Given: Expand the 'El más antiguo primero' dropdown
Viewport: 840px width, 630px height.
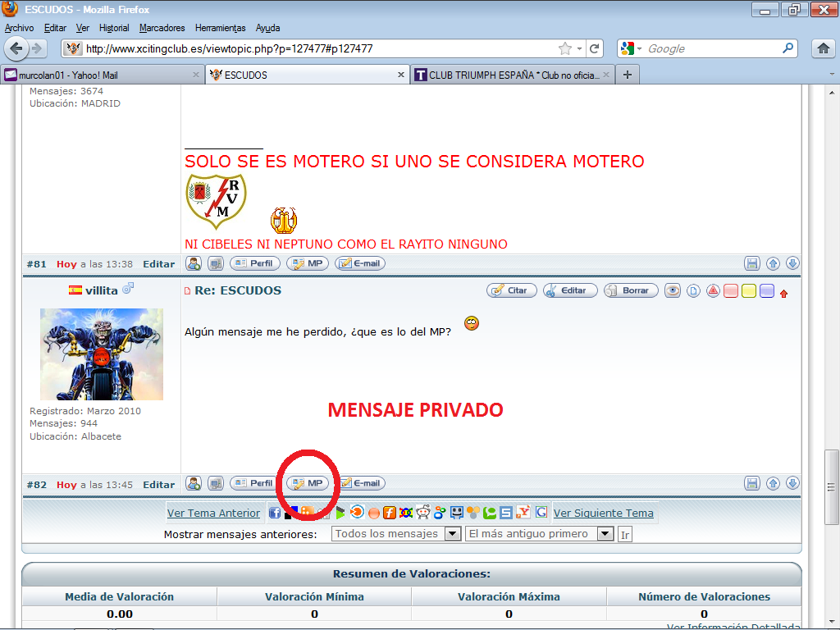Looking at the screenshot, I should click(605, 534).
